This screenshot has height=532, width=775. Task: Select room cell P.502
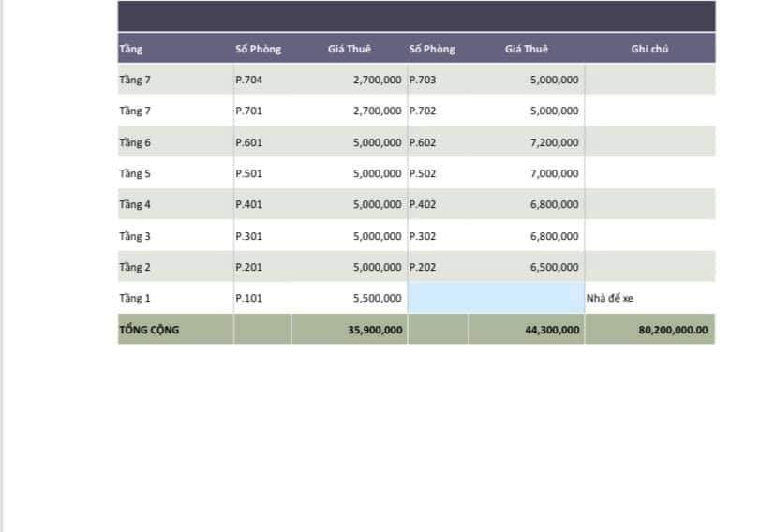[x=422, y=174]
